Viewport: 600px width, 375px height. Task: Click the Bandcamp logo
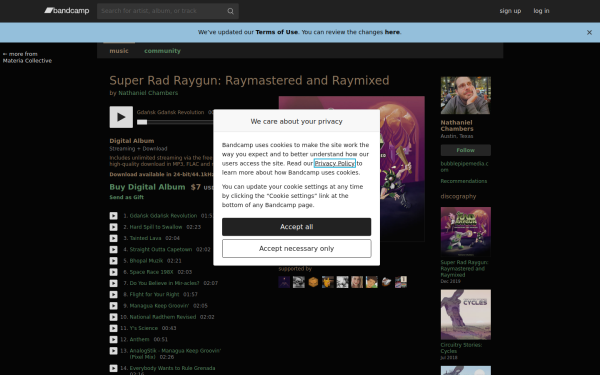(67, 11)
